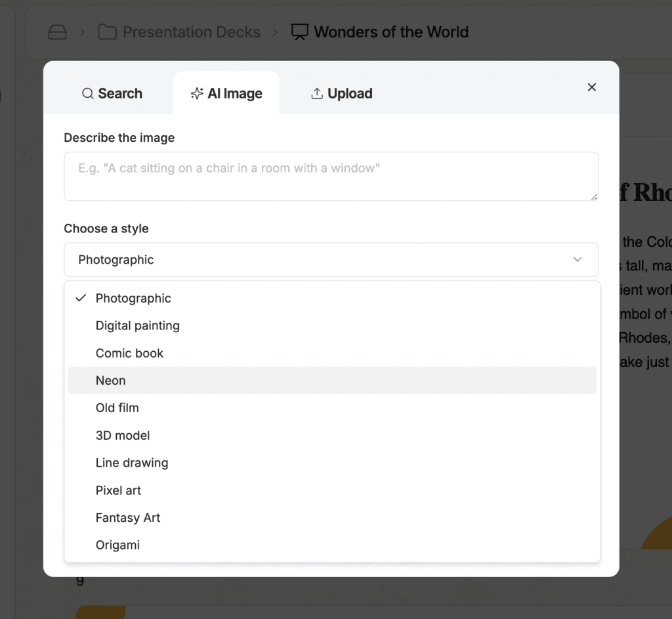
Task: Collapse the Photographic style dropdown
Action: coord(331,260)
